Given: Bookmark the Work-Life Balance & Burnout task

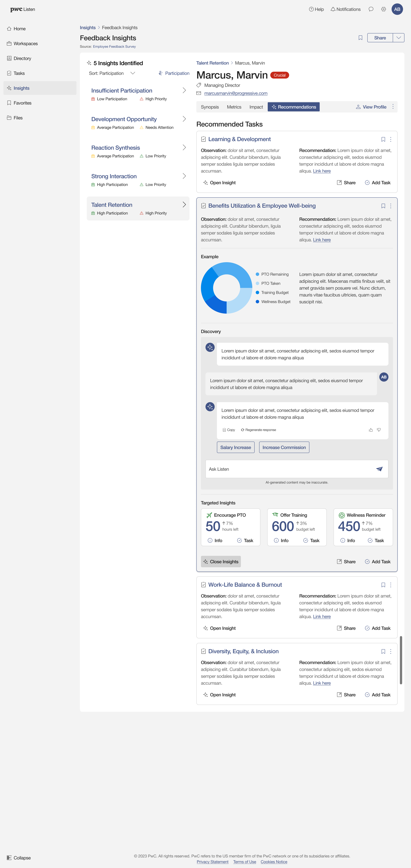Looking at the screenshot, I should (x=383, y=585).
